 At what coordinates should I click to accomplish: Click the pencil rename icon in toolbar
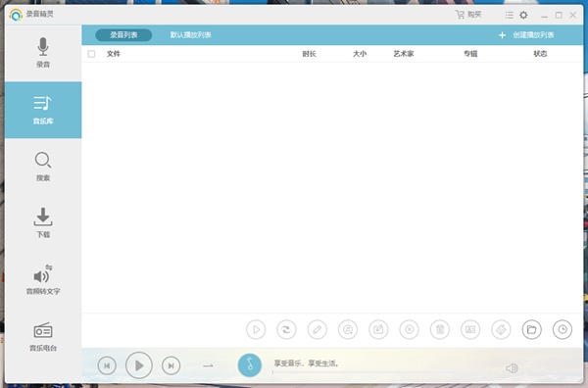coord(318,329)
